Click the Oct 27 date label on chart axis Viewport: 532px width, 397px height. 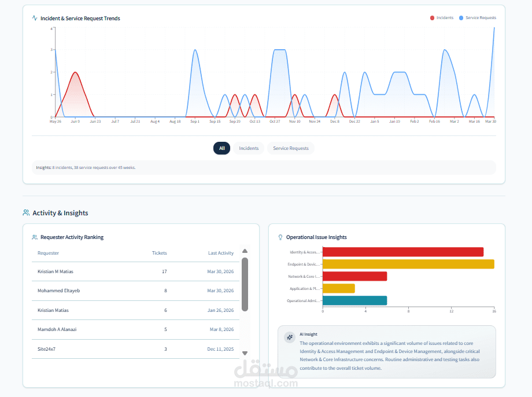(275, 121)
